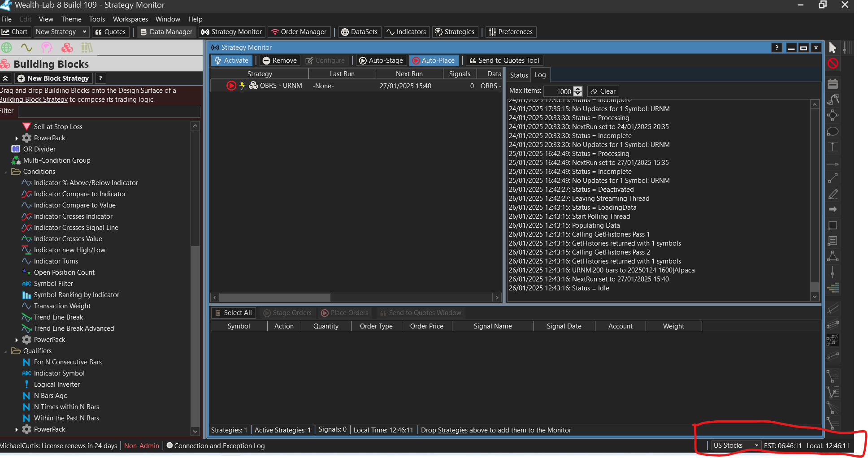Expand PowerPack under Qualifiers
The width and height of the screenshot is (868, 458).
(17, 429)
